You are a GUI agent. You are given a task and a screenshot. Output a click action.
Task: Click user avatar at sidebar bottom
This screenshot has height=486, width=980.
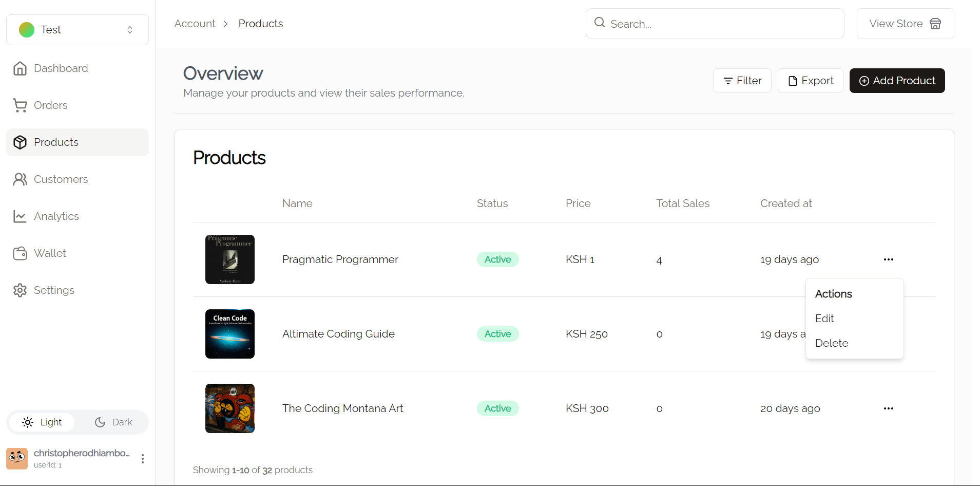tap(17, 458)
